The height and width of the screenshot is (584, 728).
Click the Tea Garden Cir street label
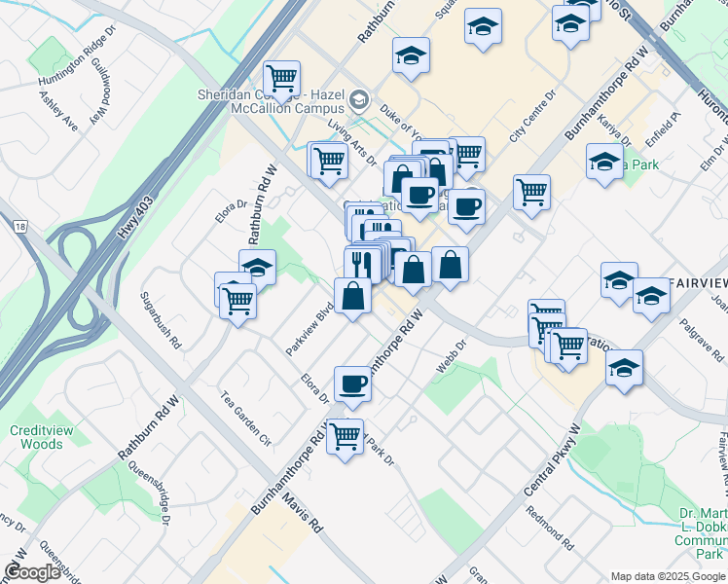click(x=245, y=419)
